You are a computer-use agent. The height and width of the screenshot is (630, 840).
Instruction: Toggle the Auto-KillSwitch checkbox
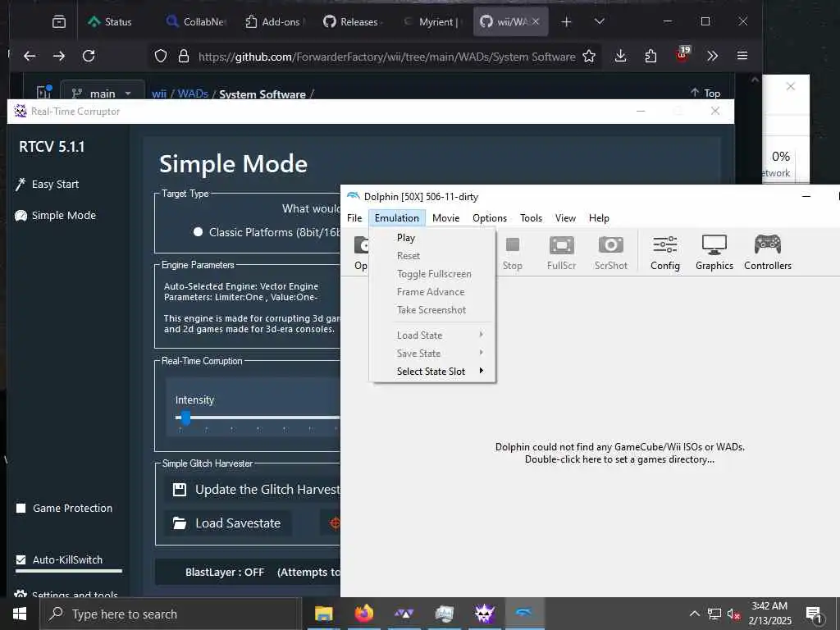click(21, 559)
